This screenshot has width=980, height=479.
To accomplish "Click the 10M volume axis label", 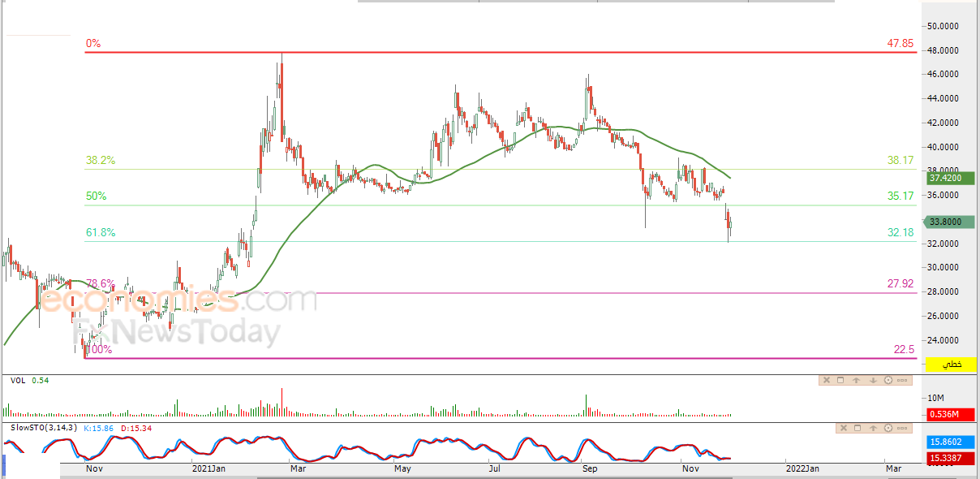I will 935,398.
